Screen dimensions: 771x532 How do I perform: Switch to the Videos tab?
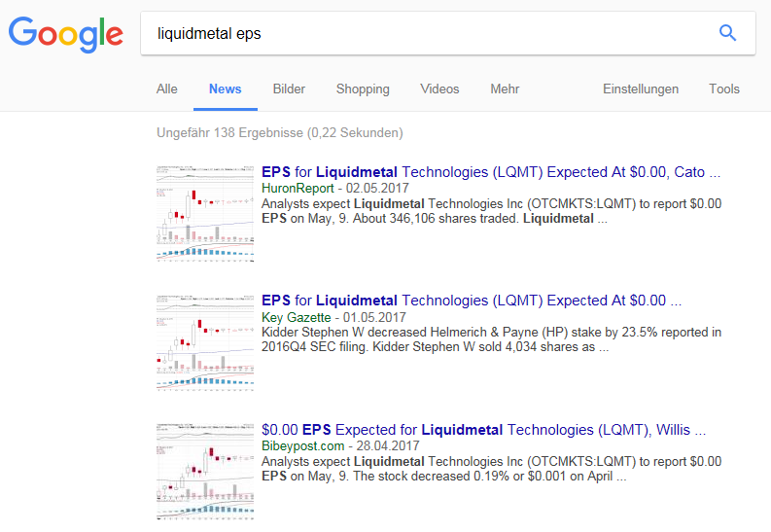point(439,89)
